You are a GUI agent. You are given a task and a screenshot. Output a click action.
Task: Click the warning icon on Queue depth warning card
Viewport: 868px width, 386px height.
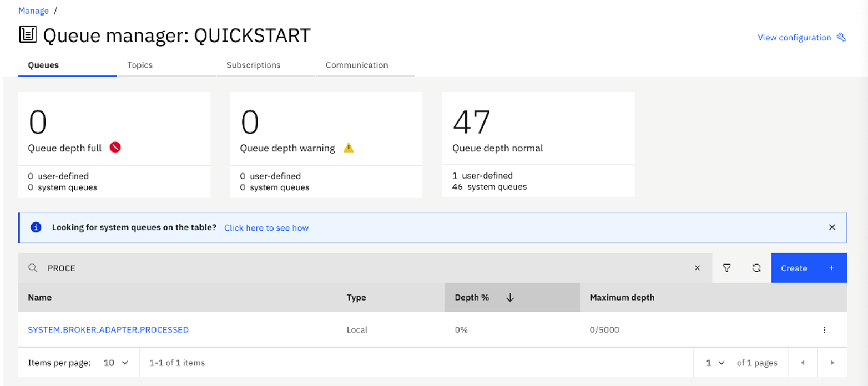click(349, 148)
